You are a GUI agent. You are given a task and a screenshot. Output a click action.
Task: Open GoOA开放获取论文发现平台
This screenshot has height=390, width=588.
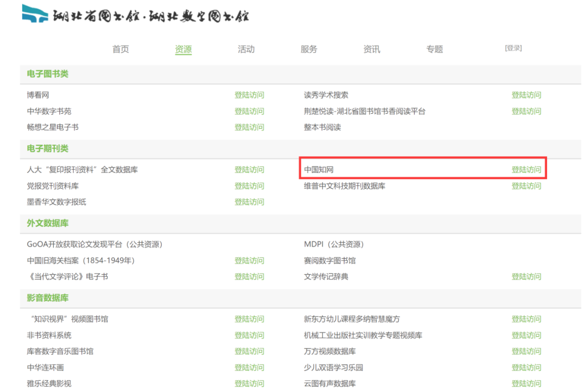click(95, 245)
